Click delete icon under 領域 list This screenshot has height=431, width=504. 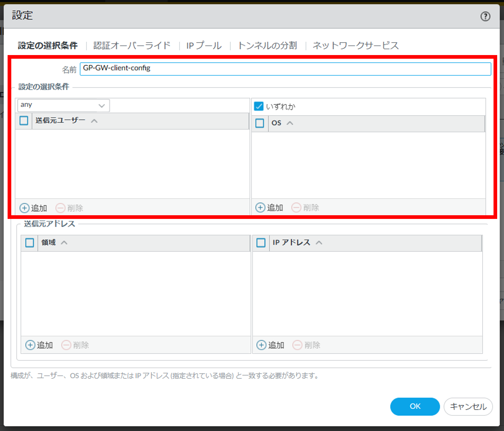tap(66, 345)
